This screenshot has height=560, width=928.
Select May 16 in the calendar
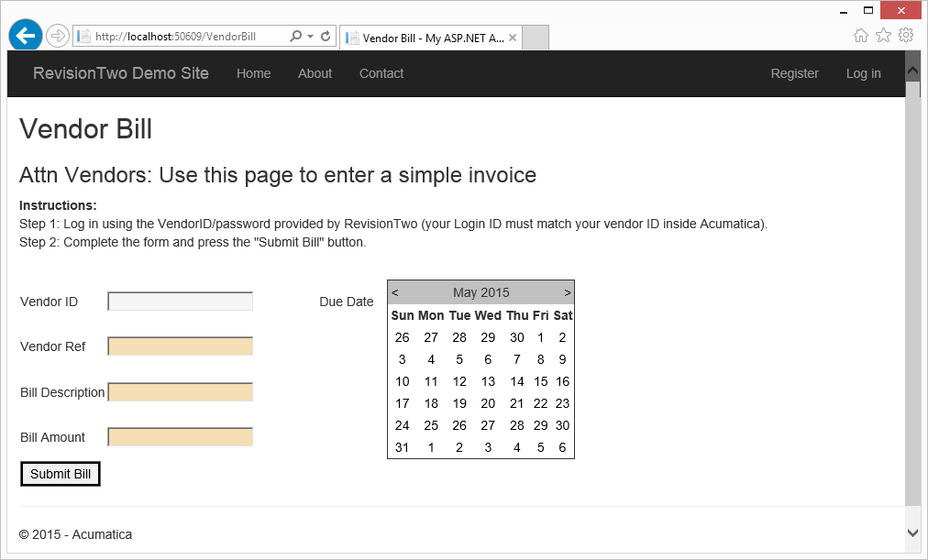pos(562,381)
